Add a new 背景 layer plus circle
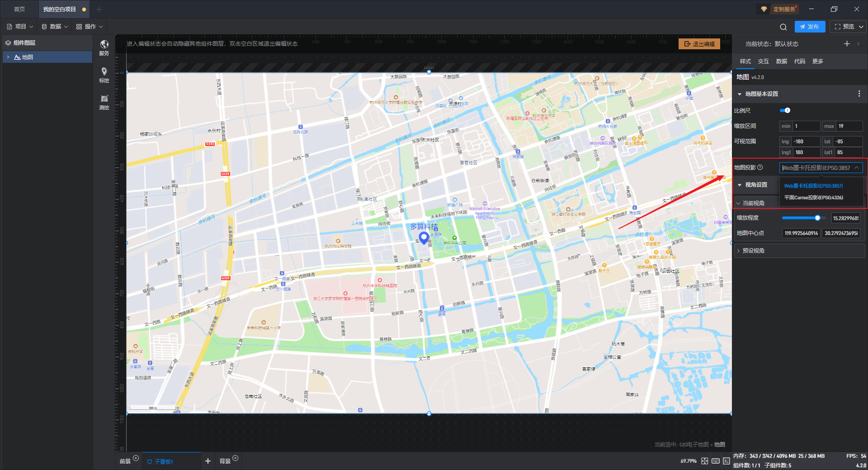Viewport: 868px width, 470px height. click(235, 458)
